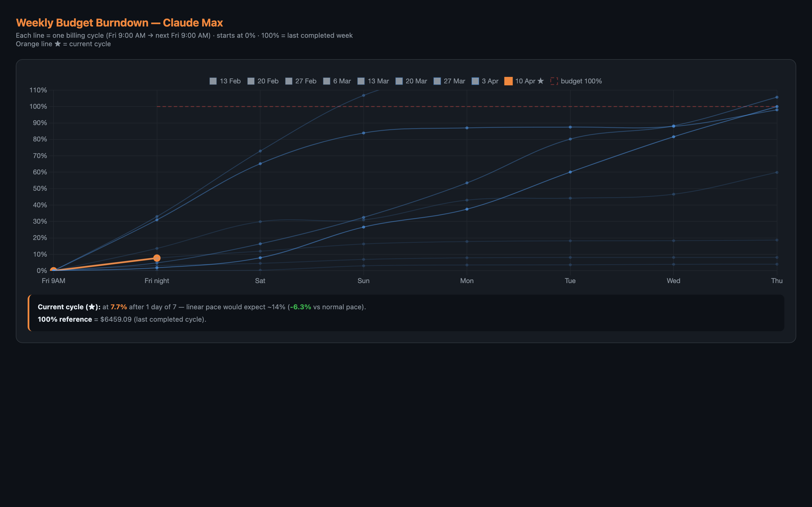Click the Weekly Budget Burndown title
The height and width of the screenshot is (507, 812).
[x=119, y=22]
